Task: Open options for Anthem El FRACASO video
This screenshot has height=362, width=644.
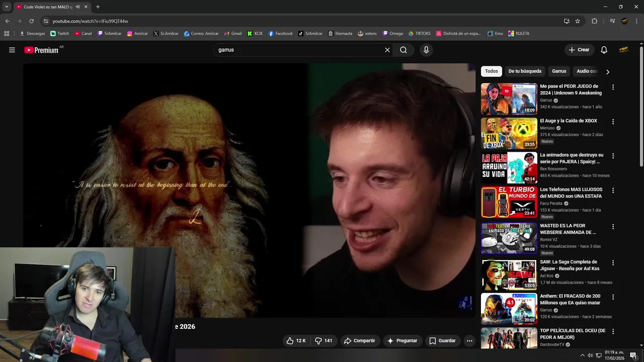Action: (613, 297)
